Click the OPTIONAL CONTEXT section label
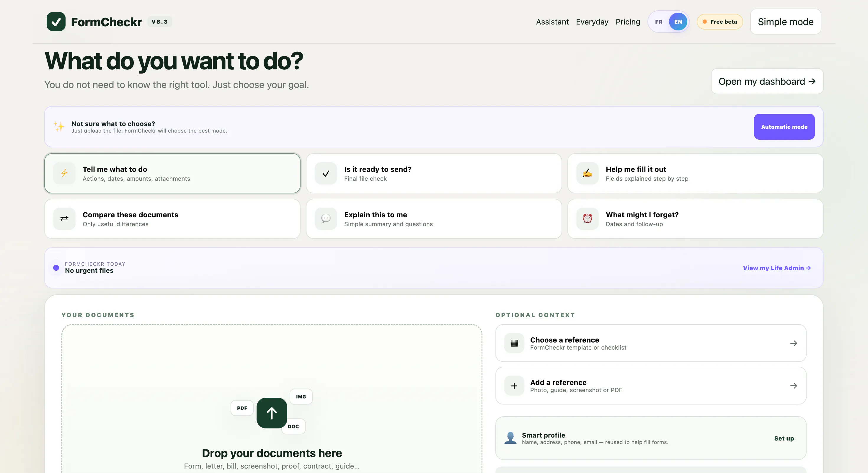 pyautogui.click(x=535, y=315)
